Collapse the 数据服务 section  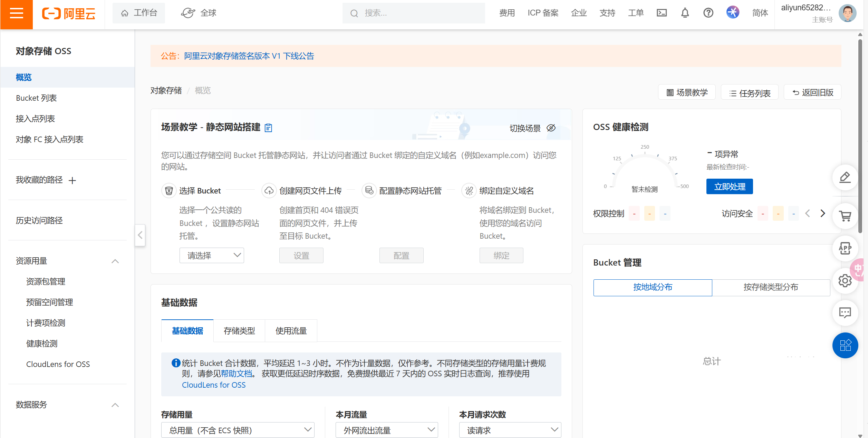115,405
